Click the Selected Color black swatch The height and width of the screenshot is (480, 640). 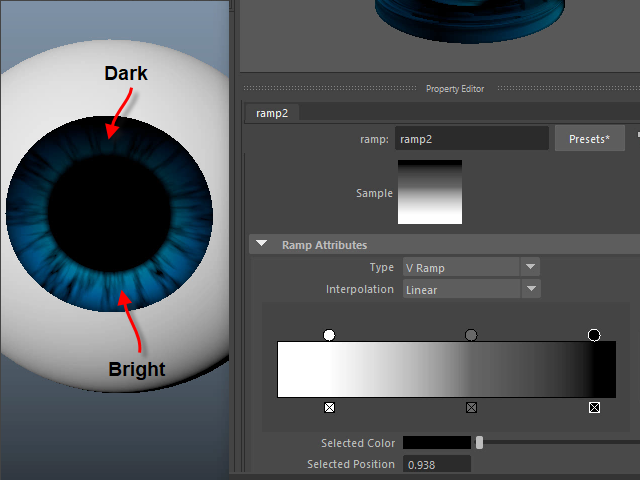pos(435,442)
